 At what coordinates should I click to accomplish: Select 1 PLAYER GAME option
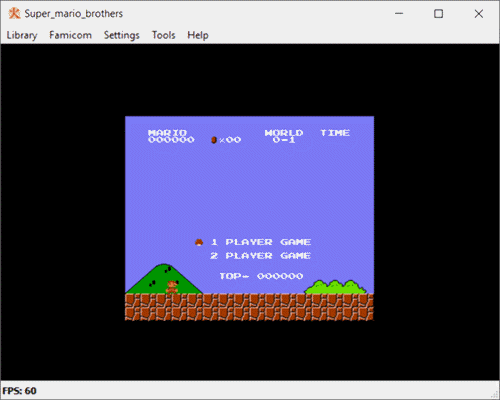click(x=261, y=242)
